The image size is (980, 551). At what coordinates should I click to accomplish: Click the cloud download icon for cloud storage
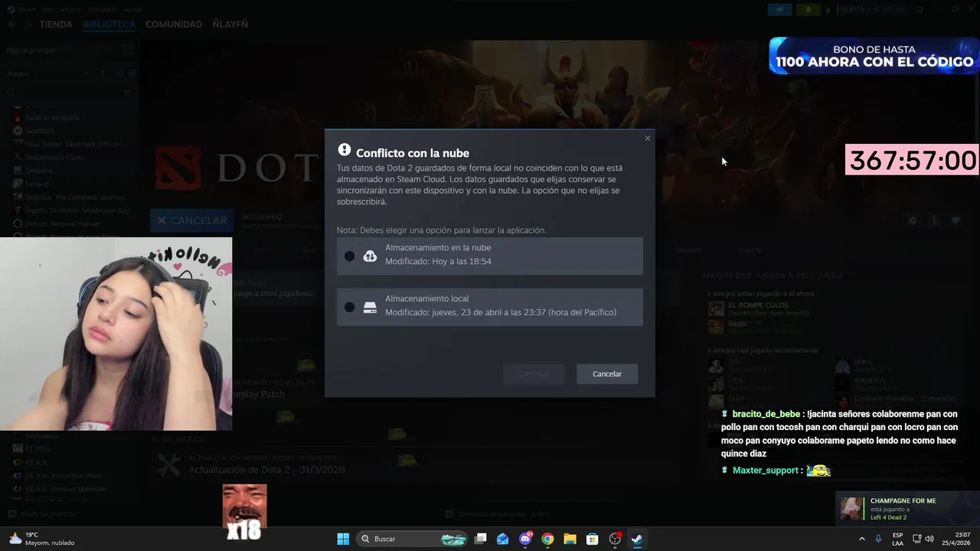[x=370, y=256]
